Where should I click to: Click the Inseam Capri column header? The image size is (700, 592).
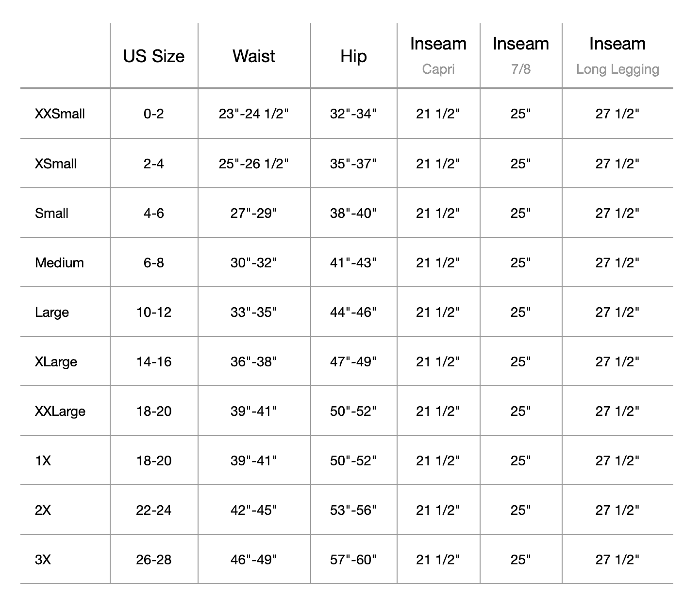(x=438, y=56)
